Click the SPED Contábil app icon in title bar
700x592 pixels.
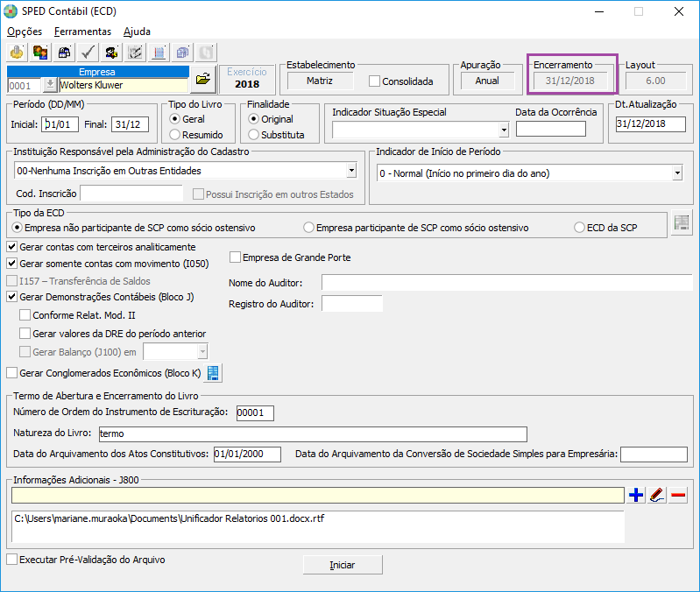(11, 11)
